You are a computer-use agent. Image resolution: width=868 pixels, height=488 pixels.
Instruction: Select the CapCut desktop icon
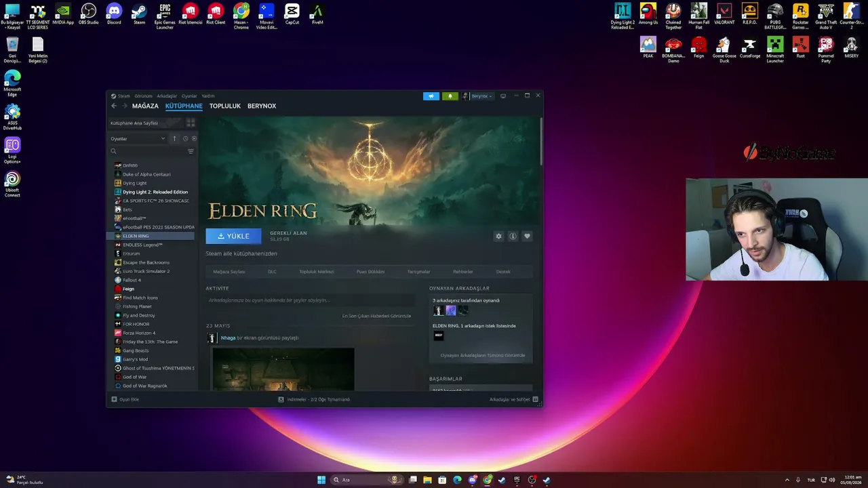[x=292, y=15]
